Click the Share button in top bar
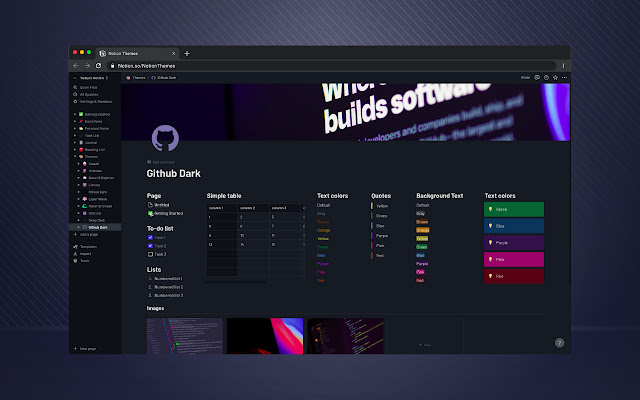This screenshot has height=400, width=640. [525, 76]
